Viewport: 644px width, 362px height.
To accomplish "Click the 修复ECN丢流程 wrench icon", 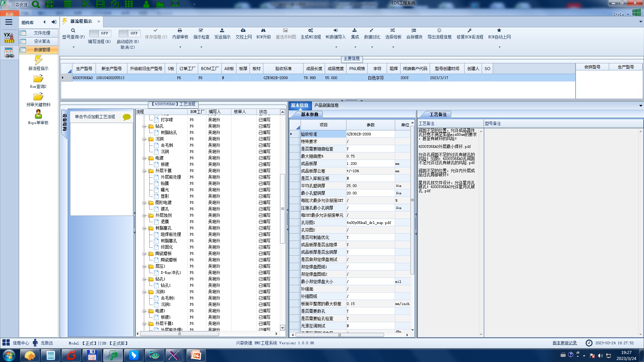I will 470,31.
